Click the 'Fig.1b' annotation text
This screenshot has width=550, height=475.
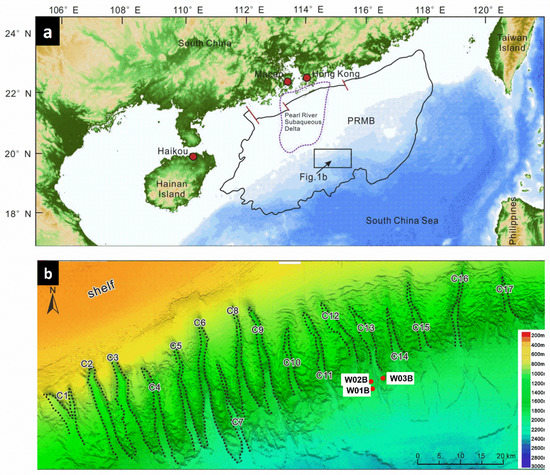point(313,177)
